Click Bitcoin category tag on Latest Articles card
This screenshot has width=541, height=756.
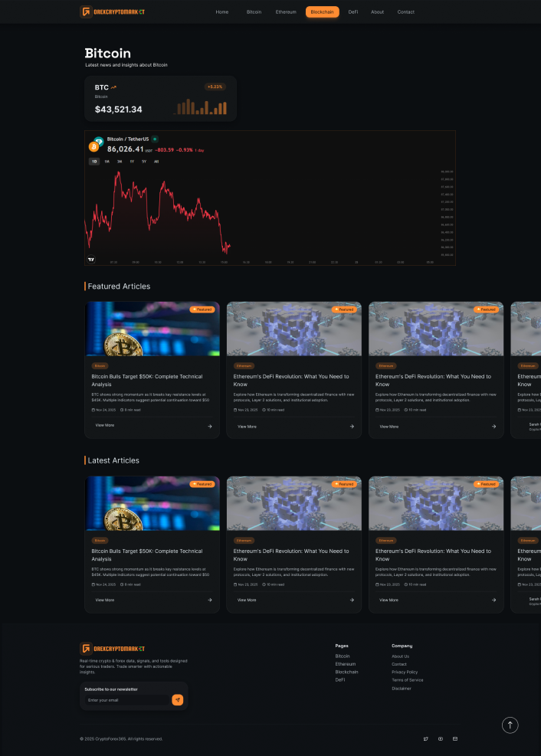tap(100, 541)
